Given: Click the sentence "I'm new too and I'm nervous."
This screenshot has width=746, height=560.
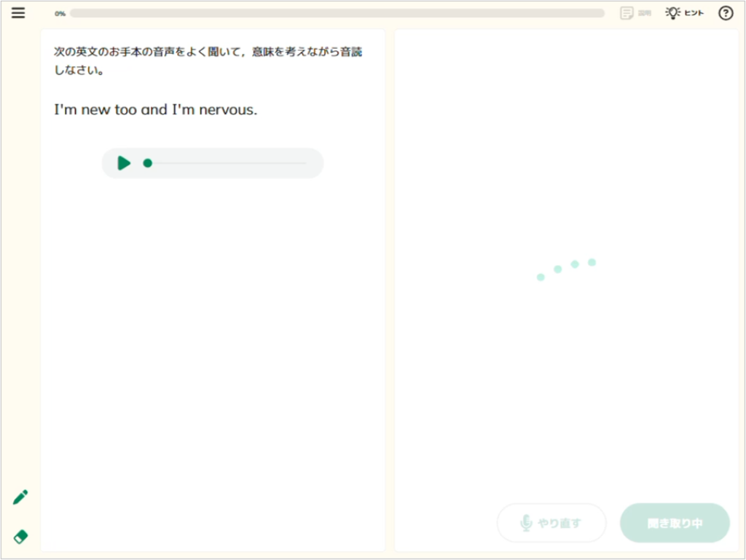Looking at the screenshot, I should tap(156, 110).
